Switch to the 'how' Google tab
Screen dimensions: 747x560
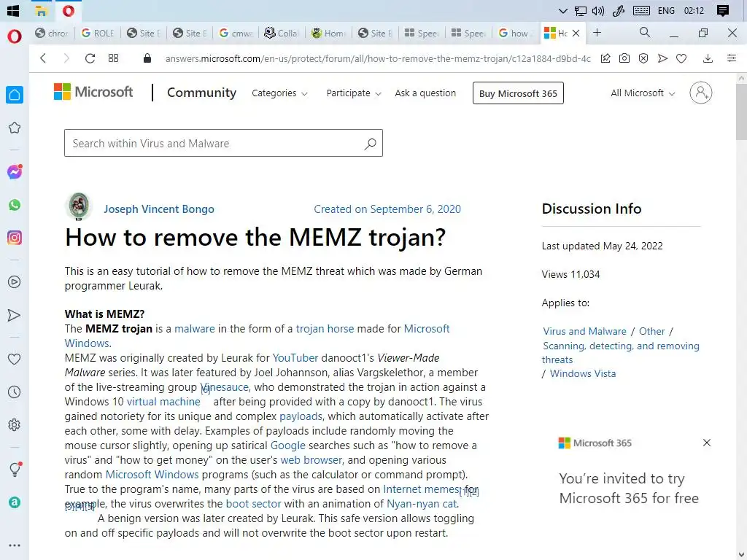[x=516, y=33]
